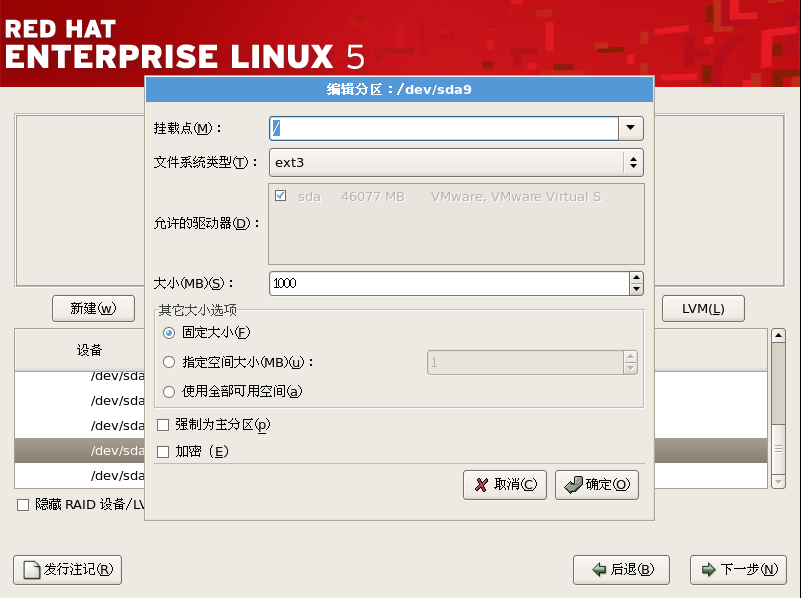801x598 pixels.
Task: Click the 取消 cancel button
Action: coord(505,485)
